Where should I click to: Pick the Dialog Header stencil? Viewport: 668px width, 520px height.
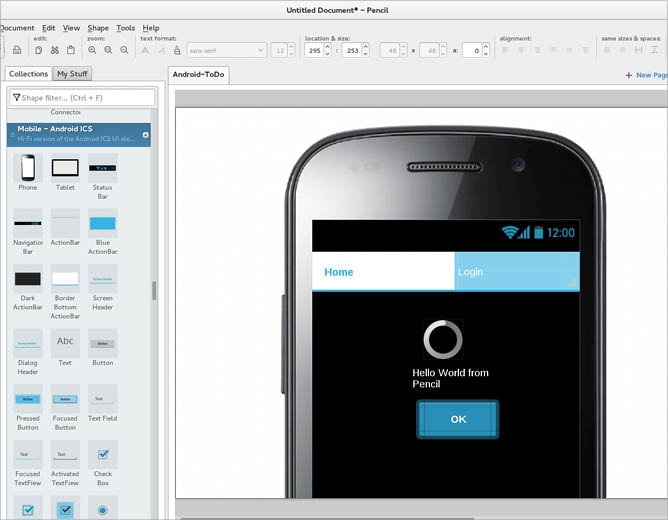coord(28,343)
